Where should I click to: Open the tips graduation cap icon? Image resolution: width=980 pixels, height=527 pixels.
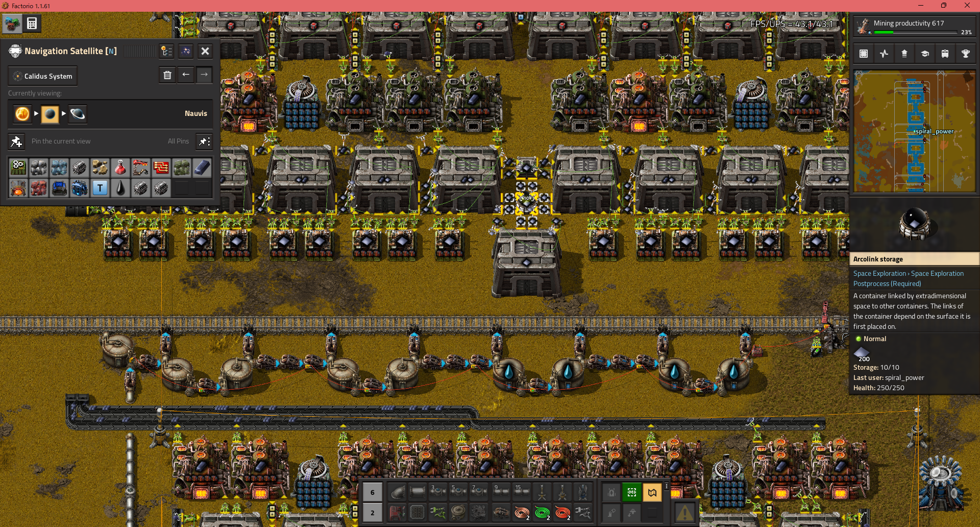point(925,54)
